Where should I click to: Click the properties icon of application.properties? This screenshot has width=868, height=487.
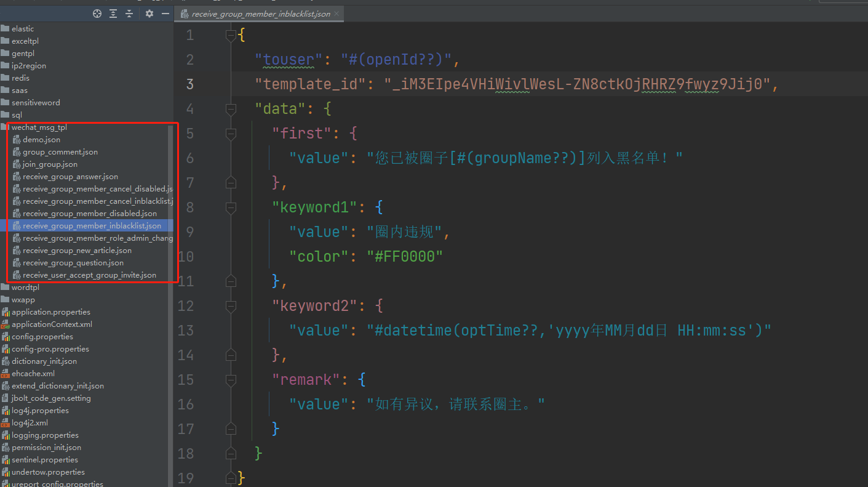point(6,312)
